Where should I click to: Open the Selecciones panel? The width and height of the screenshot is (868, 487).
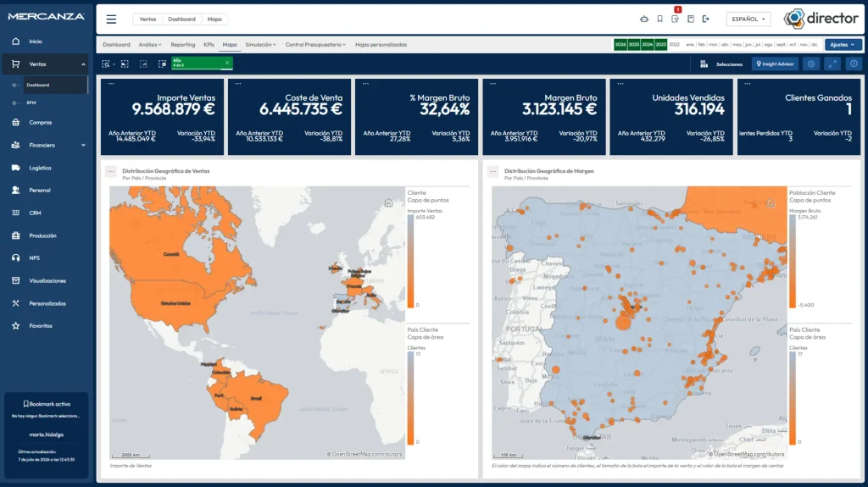721,64
